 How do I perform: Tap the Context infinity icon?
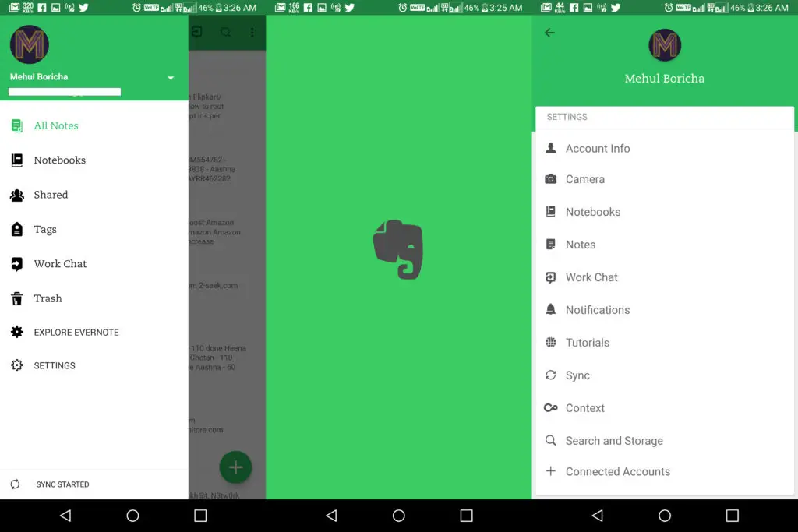tap(551, 407)
